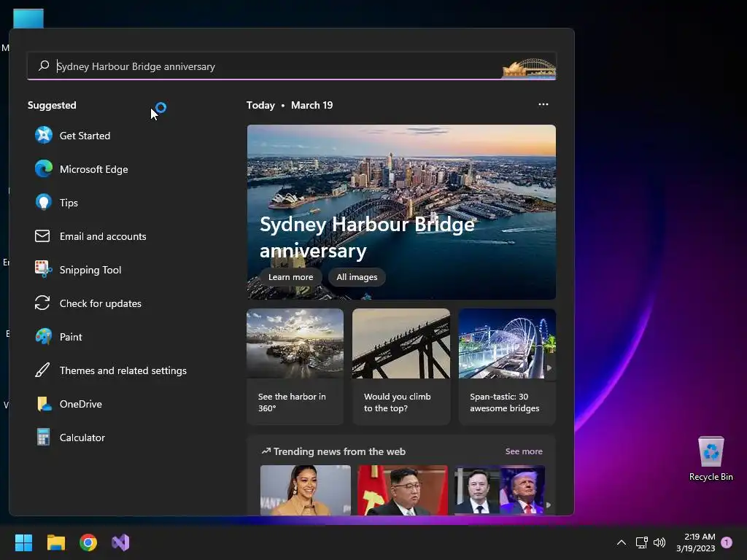The height and width of the screenshot is (560, 747).
Task: Launch the Snipping Tool icon
Action: (x=43, y=270)
